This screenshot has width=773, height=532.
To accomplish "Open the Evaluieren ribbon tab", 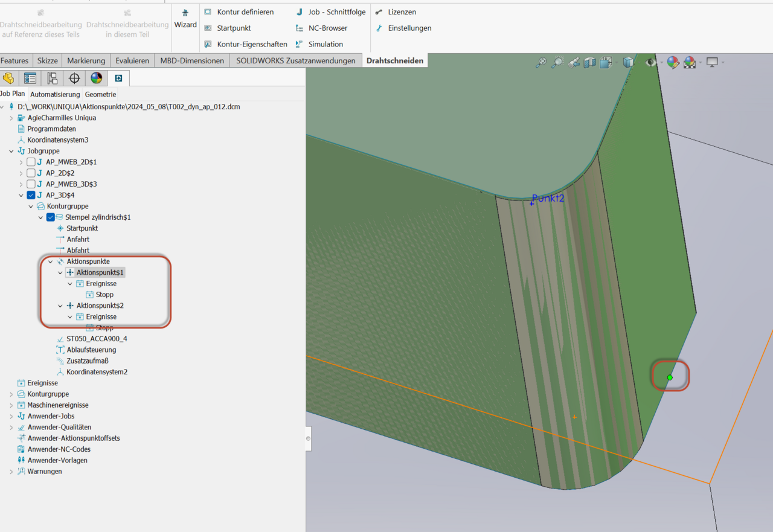I will click(x=132, y=60).
